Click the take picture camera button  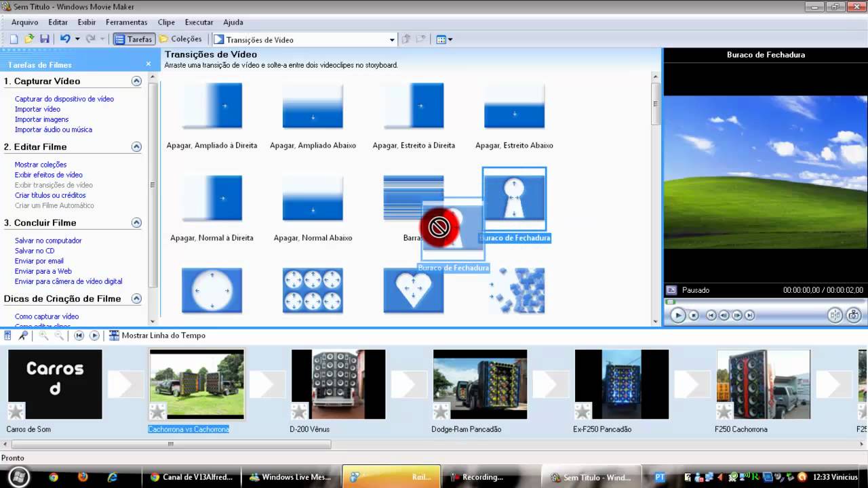(854, 315)
